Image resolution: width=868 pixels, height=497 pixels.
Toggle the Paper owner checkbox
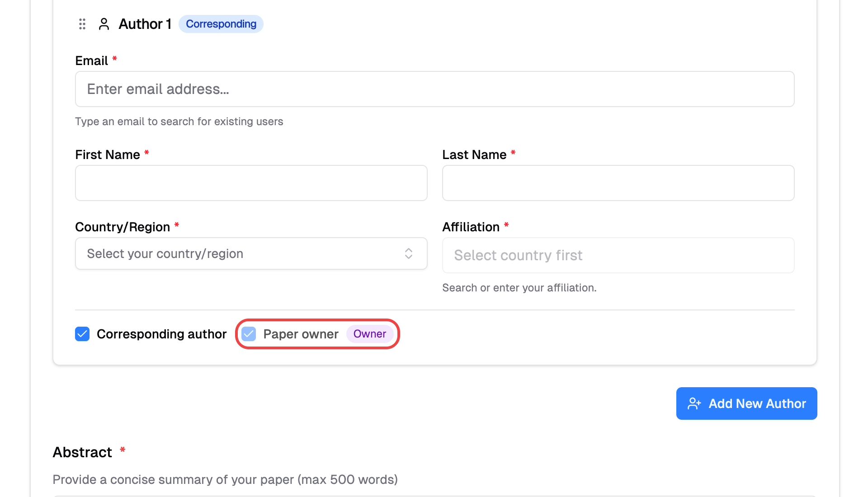pyautogui.click(x=249, y=334)
